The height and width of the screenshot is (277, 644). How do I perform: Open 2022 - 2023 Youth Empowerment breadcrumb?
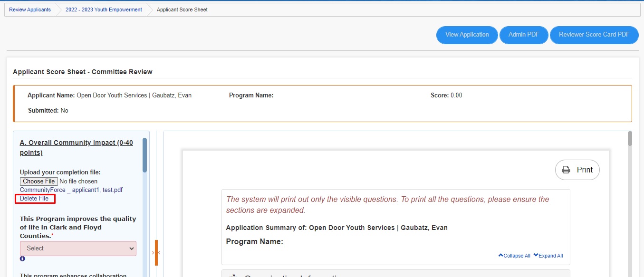click(104, 10)
